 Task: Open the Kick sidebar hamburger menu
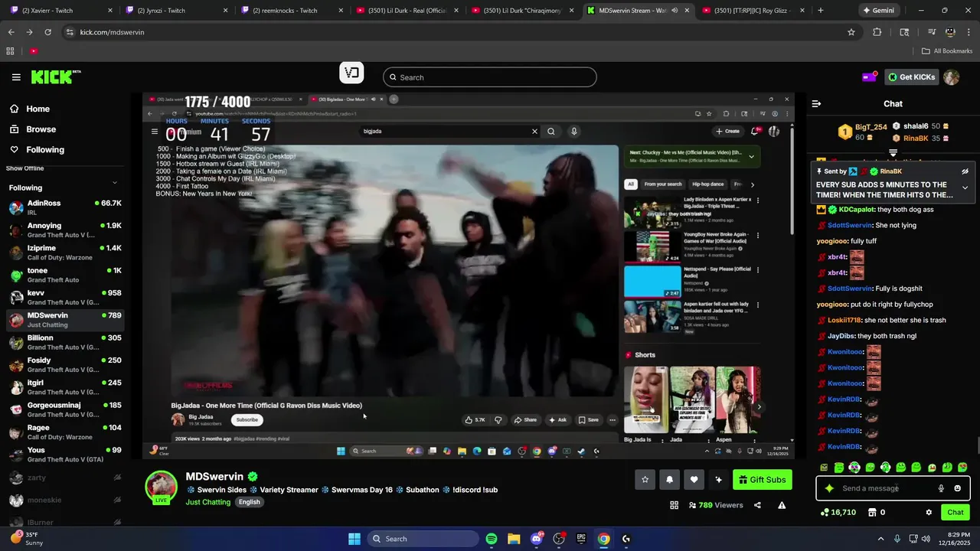pyautogui.click(x=16, y=77)
